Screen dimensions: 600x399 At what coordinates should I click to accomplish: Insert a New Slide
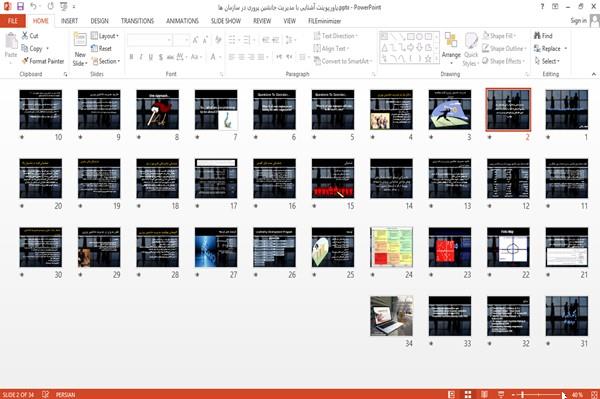point(80,50)
